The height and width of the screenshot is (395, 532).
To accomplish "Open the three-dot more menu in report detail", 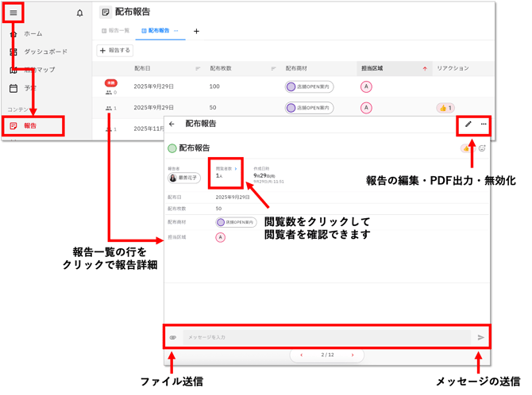I will click(x=484, y=124).
